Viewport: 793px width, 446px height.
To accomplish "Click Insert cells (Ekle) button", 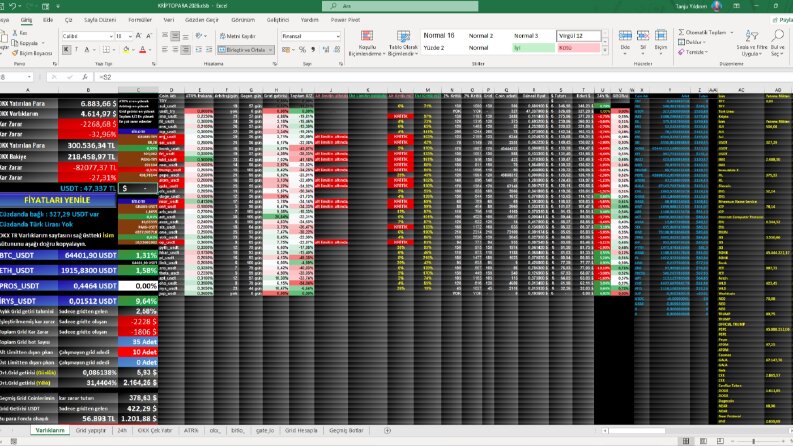I will (625, 40).
